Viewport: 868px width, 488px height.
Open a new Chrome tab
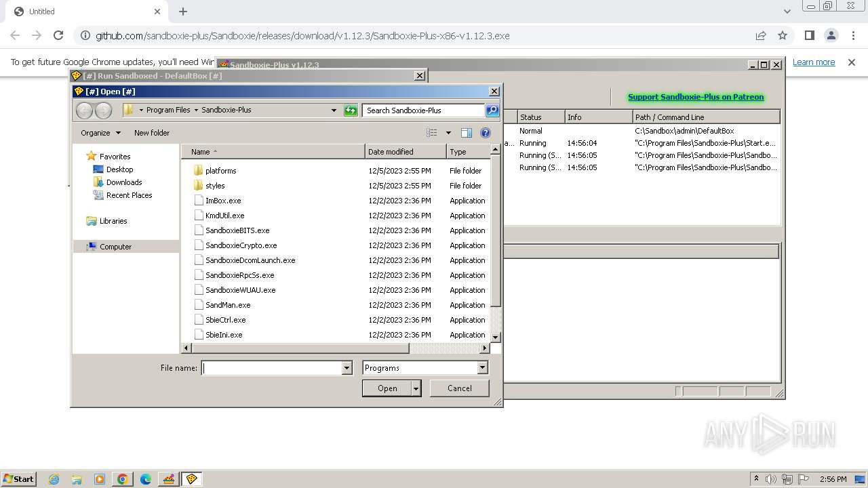tap(183, 12)
